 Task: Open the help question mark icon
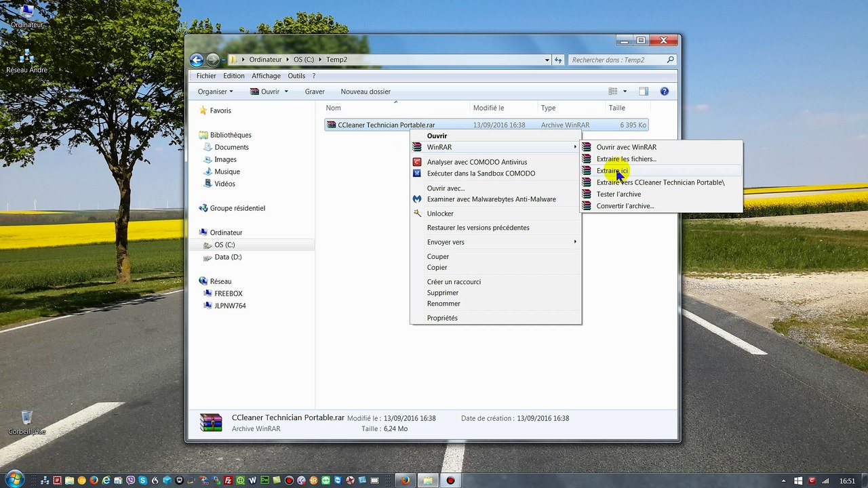point(665,91)
